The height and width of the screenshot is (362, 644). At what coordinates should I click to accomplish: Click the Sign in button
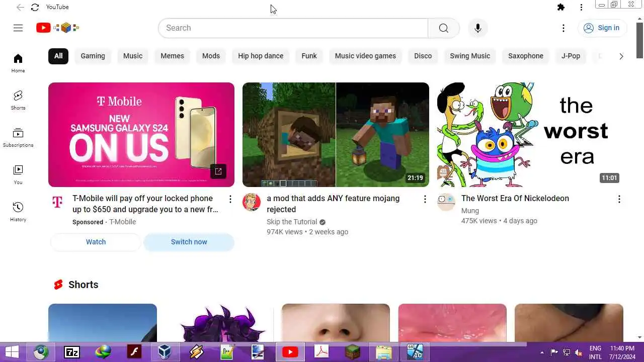pos(602,28)
